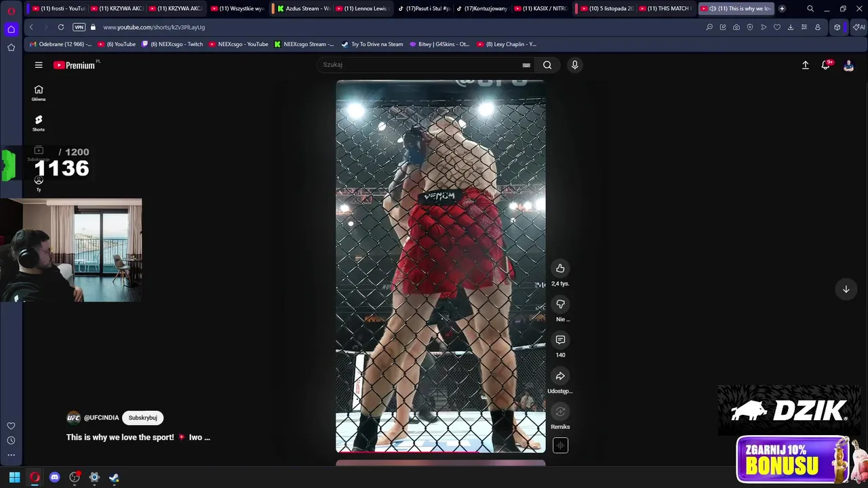868x488 pixels.
Task: Subscribe with Subskrybuj button
Action: [x=142, y=418]
